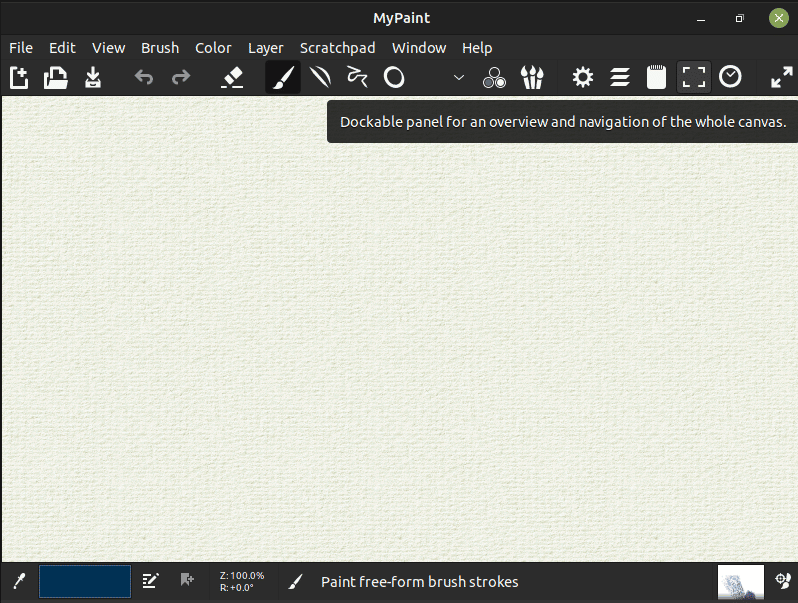Click the current brush preview thumbnail

click(740, 582)
